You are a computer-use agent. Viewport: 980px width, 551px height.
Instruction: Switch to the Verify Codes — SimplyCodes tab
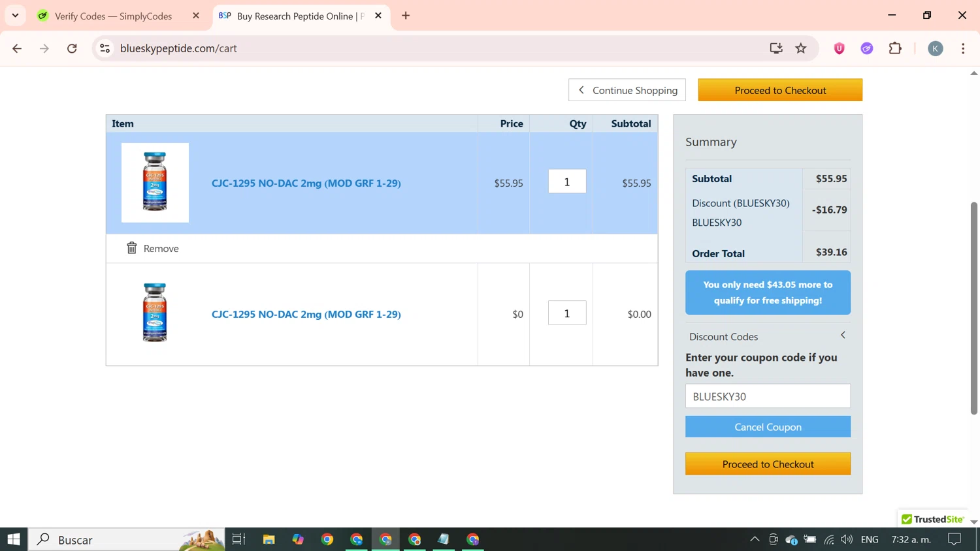coord(113,16)
